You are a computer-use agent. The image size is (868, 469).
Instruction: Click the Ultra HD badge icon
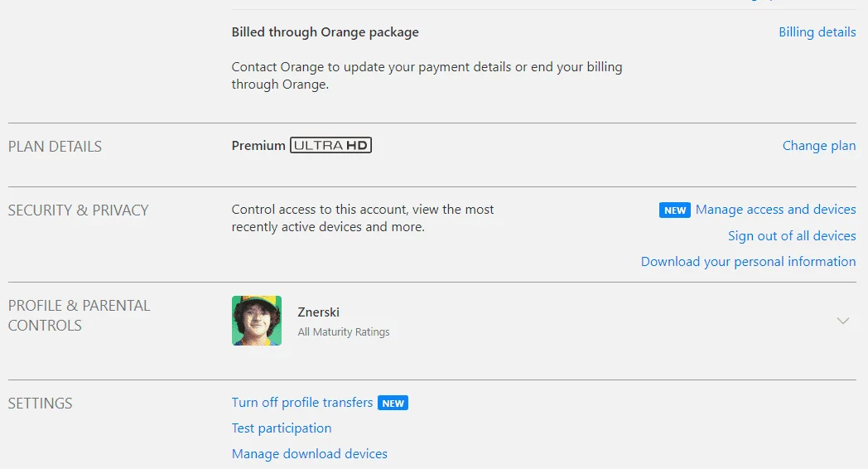330,145
